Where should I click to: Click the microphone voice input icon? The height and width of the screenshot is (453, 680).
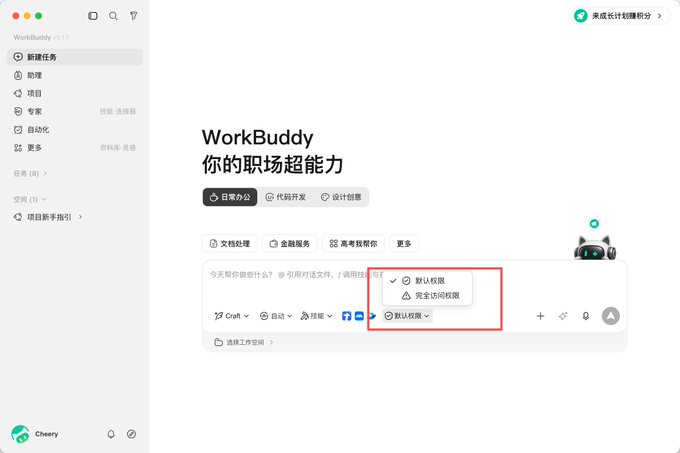tap(585, 316)
